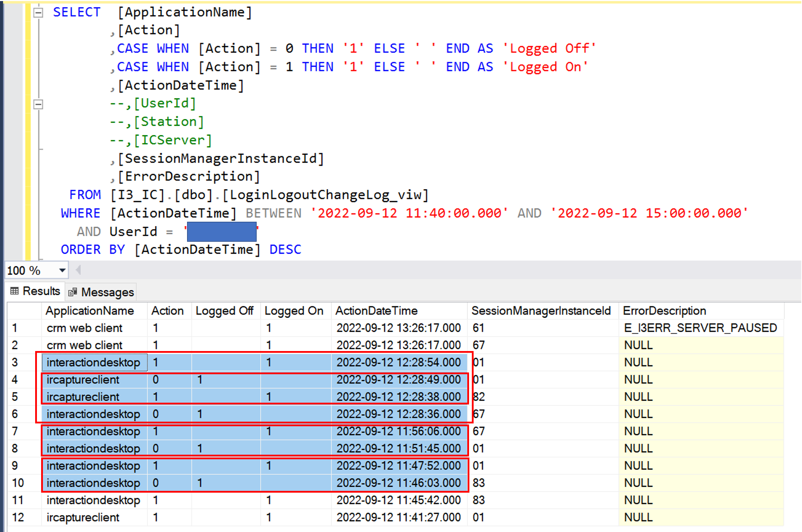
Task: Switch to the Results tab
Action: [41, 291]
